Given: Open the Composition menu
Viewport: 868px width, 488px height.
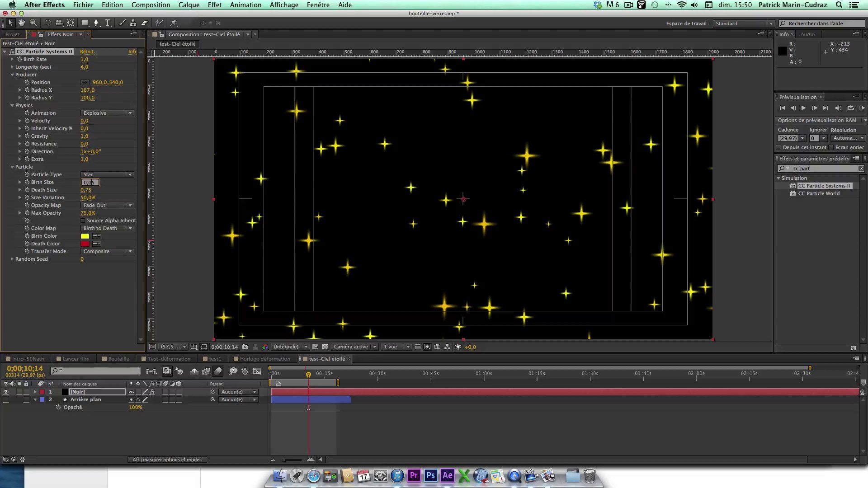Looking at the screenshot, I should [150, 5].
